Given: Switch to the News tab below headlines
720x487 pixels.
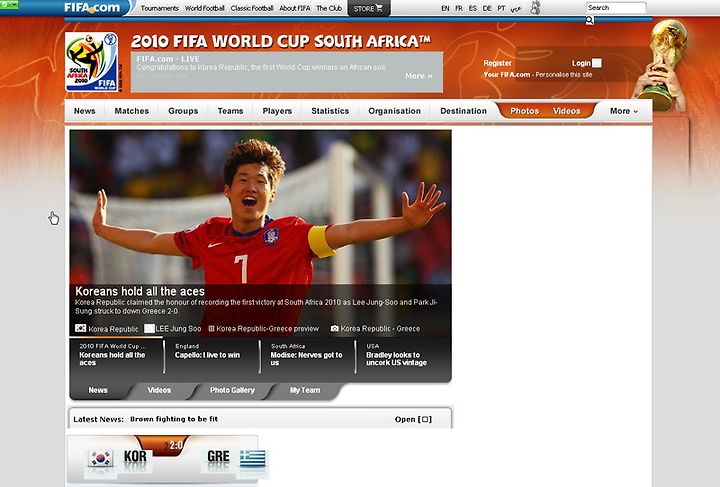Looking at the screenshot, I should pyautogui.click(x=98, y=390).
